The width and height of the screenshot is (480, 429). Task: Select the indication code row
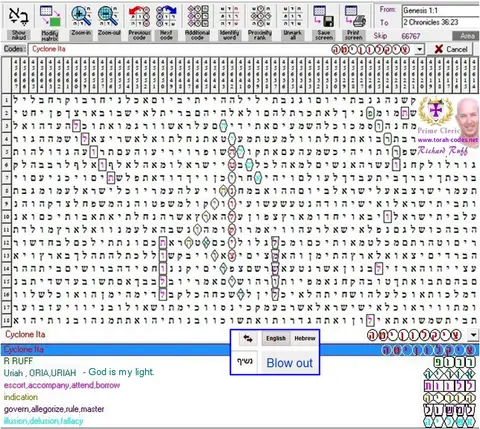[240, 397]
